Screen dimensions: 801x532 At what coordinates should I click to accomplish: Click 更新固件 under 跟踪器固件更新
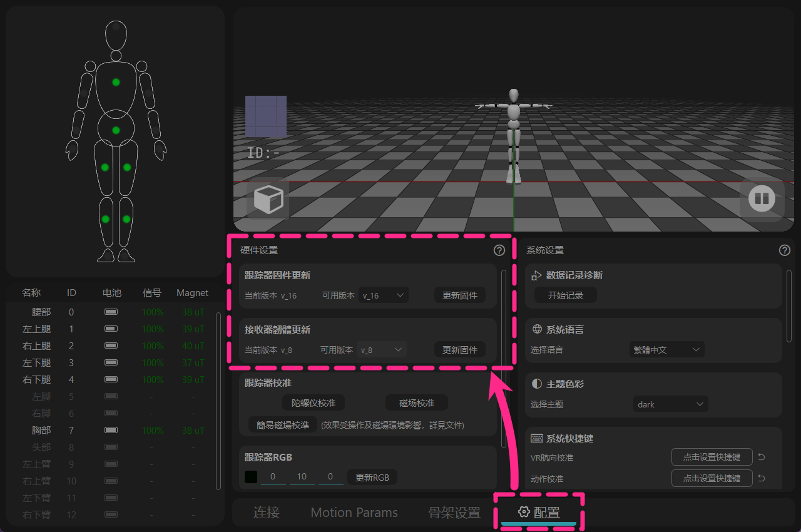click(460, 295)
